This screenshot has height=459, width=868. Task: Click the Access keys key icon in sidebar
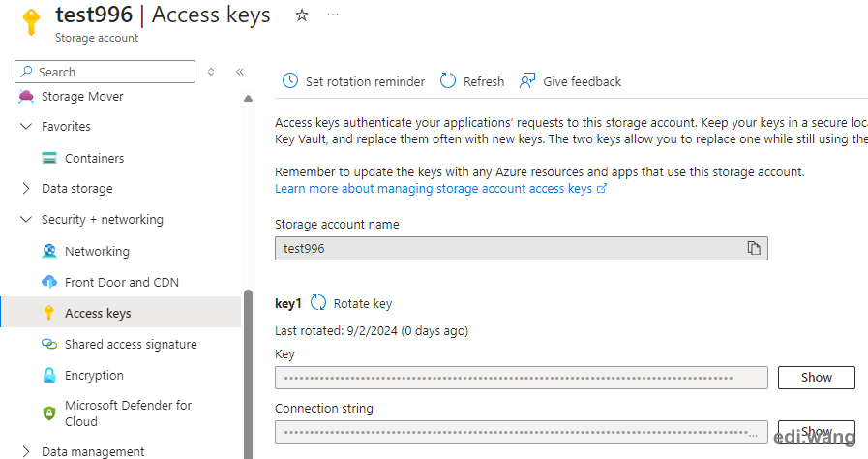click(x=49, y=313)
